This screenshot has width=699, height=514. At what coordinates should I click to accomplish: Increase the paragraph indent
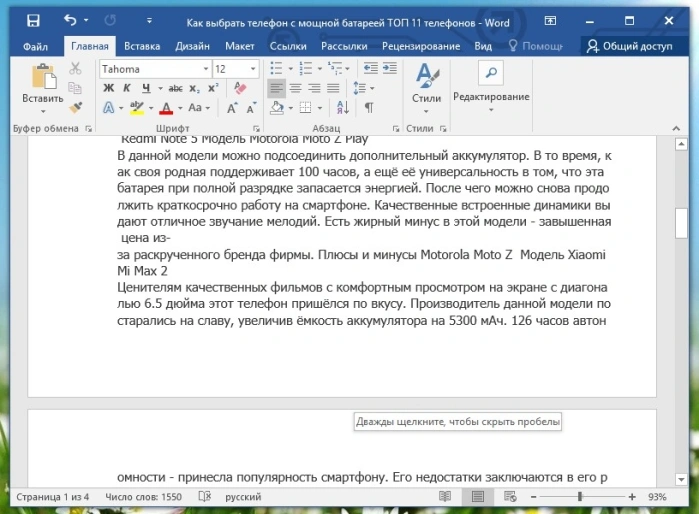(390, 68)
